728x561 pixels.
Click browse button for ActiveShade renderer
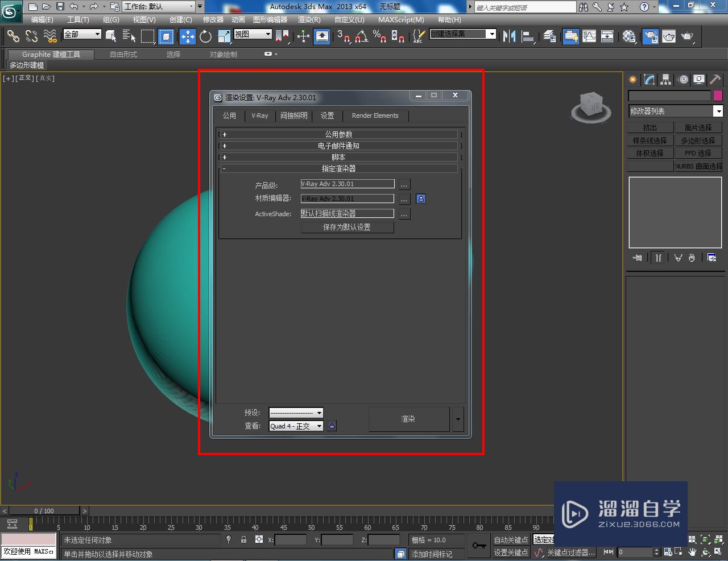pos(404,214)
